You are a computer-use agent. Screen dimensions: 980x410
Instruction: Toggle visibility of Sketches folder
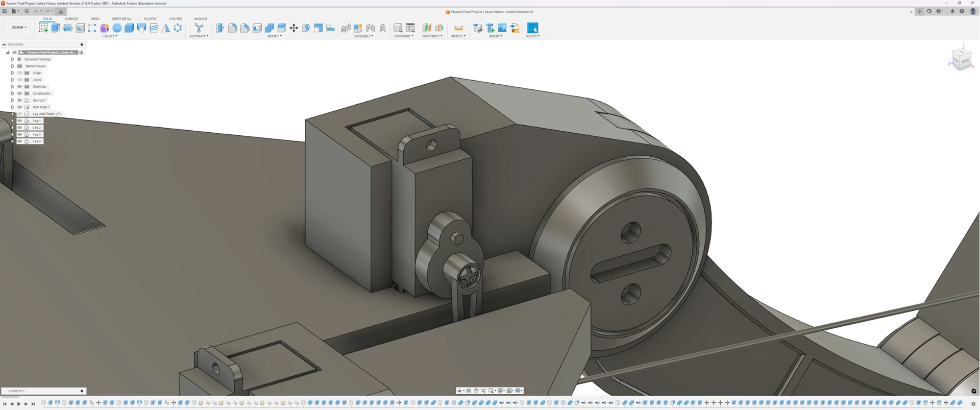click(20, 87)
